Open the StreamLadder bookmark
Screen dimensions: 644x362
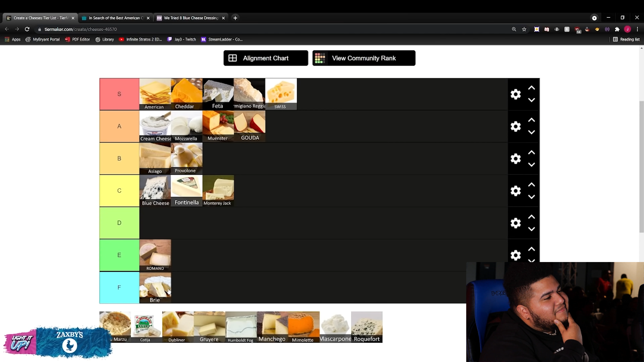point(222,39)
